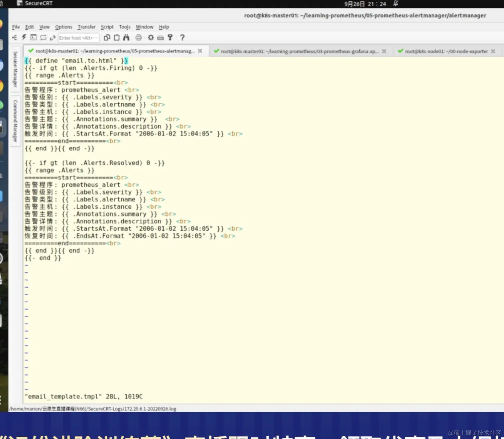Click the "if gt (len .Alerts.Firing)" line
Screen dimensions: 504x439
click(x=91, y=68)
